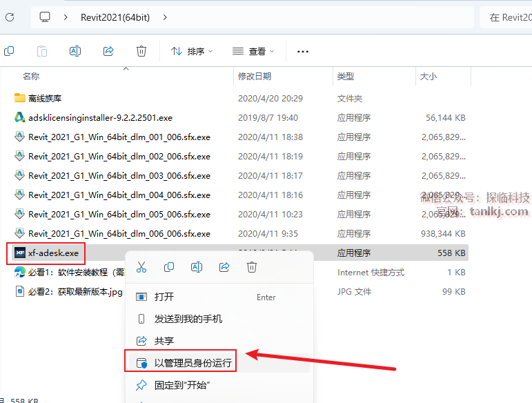Image resolution: width=532 pixels, height=403 pixels.
Task: Click the rename icon in top toolbar
Action: [75, 51]
